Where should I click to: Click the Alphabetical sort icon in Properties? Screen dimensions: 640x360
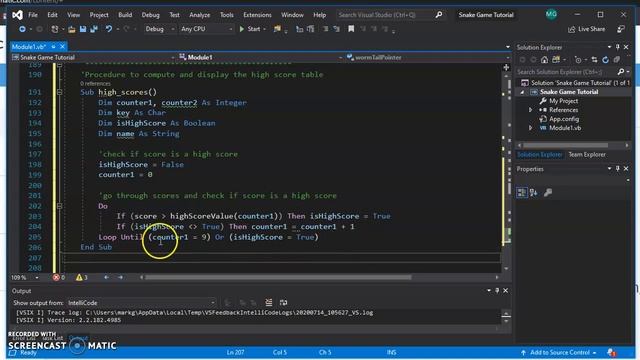pos(533,192)
